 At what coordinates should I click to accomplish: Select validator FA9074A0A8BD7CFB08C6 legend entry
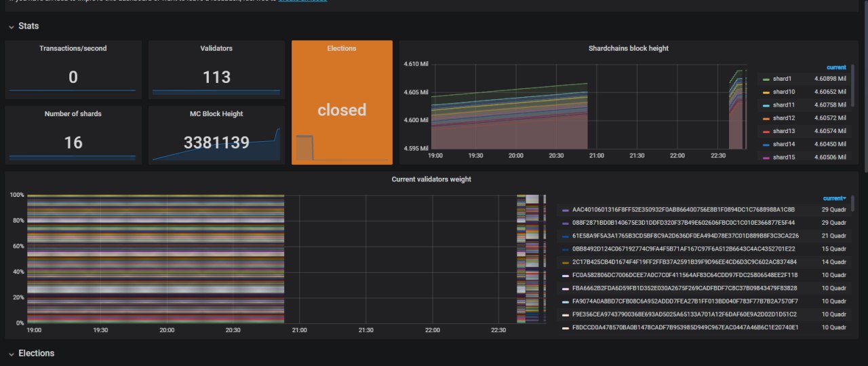(x=685, y=301)
